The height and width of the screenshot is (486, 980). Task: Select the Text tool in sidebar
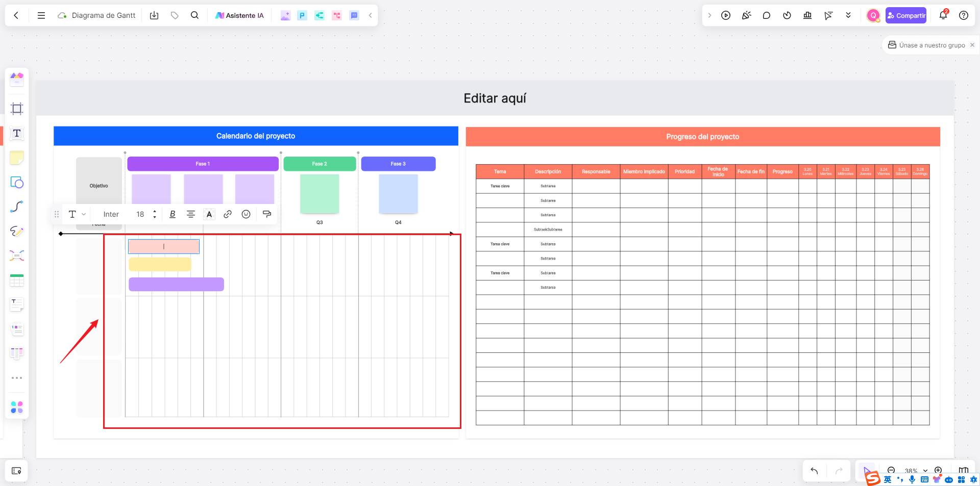17,133
